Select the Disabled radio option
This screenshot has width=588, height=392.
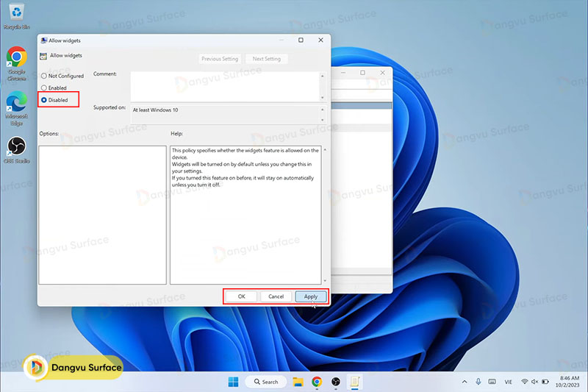click(x=54, y=100)
